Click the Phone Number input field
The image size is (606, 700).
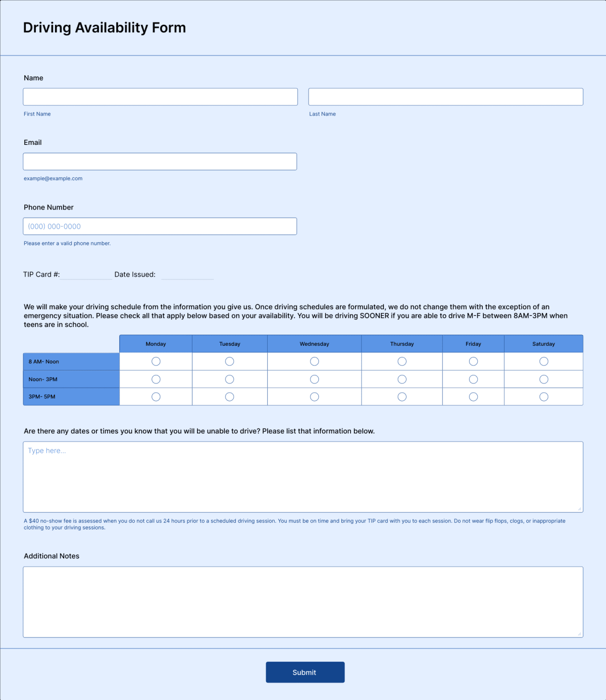pos(160,226)
